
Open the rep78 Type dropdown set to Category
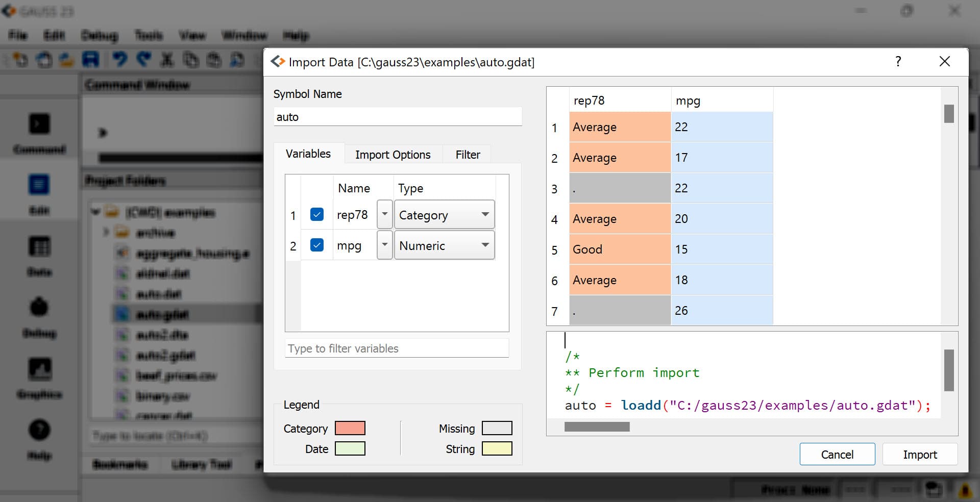pos(444,215)
